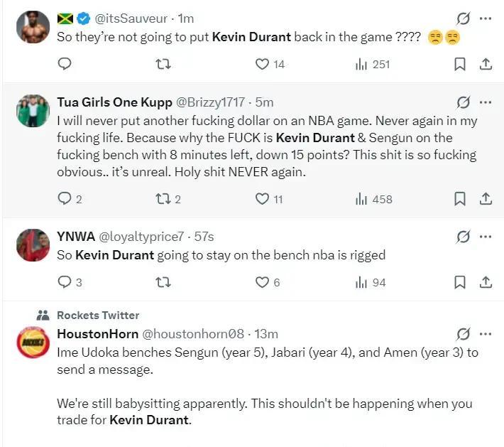The width and height of the screenshot is (504, 447).
Task: Open the Rockets Twitter community link
Action: point(98,315)
